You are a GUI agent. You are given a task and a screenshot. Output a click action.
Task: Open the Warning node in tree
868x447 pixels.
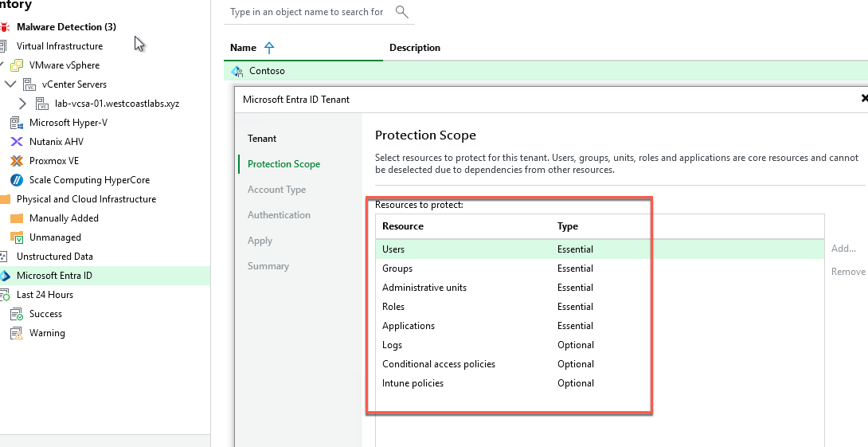pyautogui.click(x=47, y=333)
